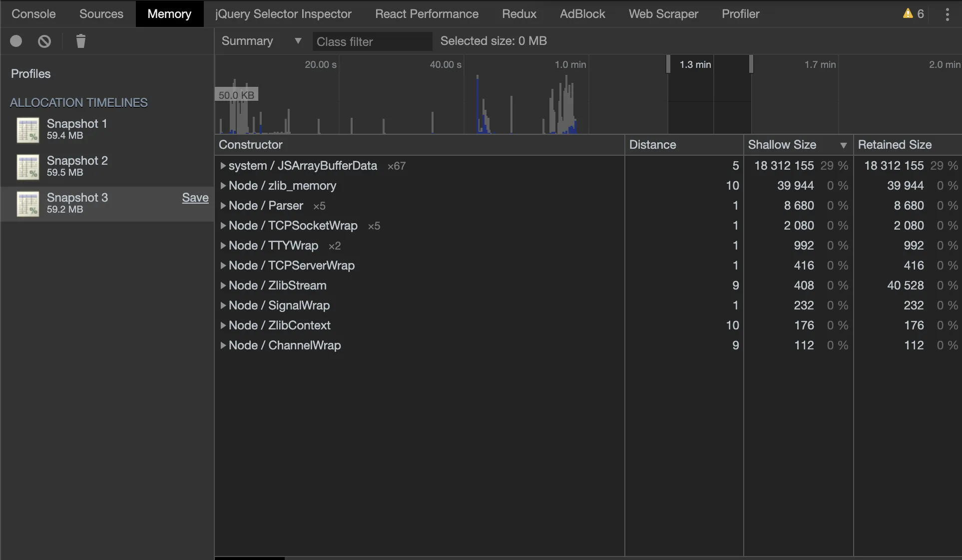
Task: Expand system / JSArrayBufferData row
Action: [223, 166]
